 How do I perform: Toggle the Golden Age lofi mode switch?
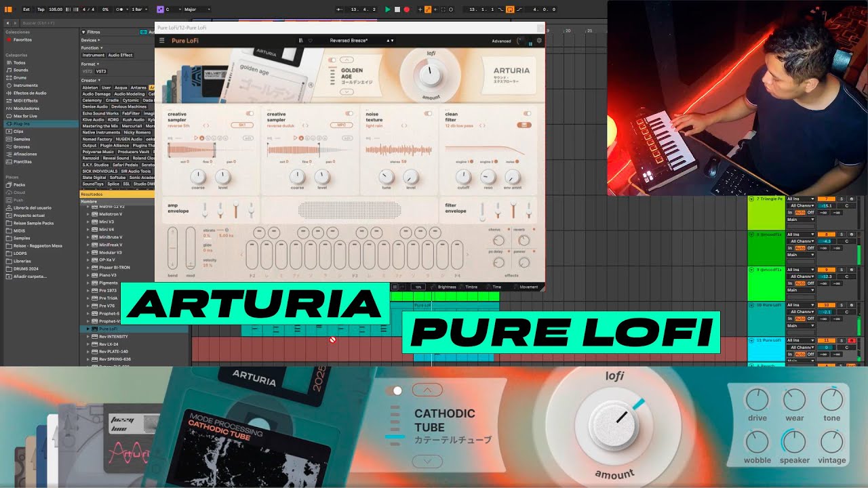pos(332,60)
